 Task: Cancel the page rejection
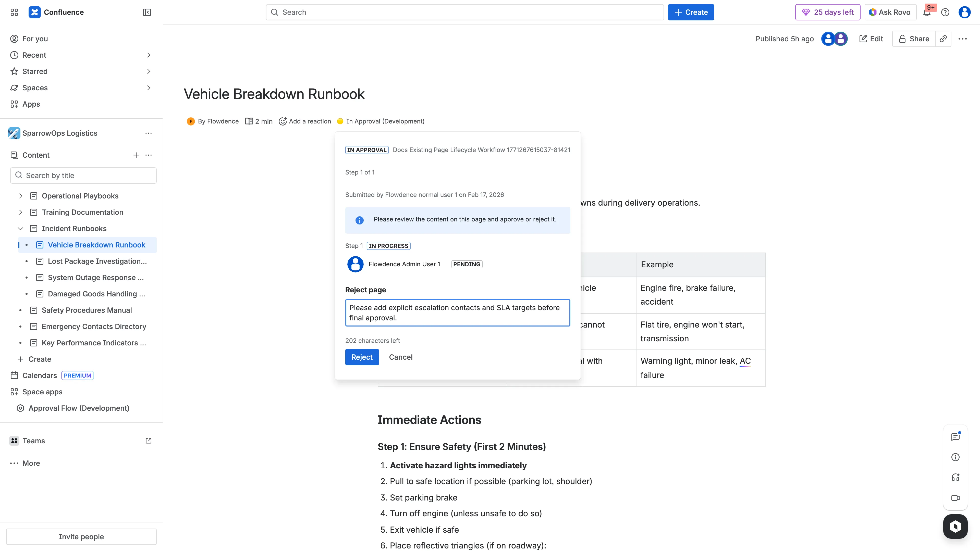(x=401, y=357)
